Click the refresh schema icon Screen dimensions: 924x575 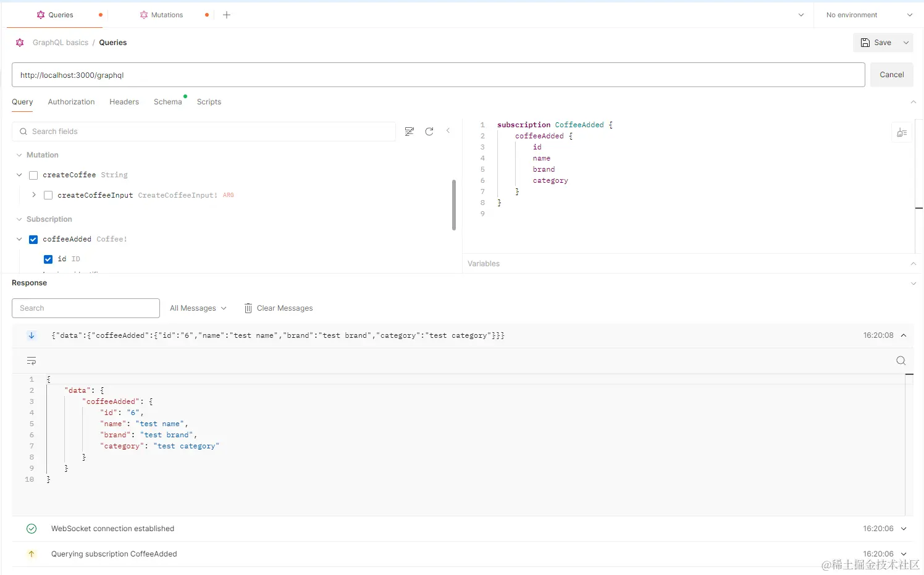click(429, 132)
